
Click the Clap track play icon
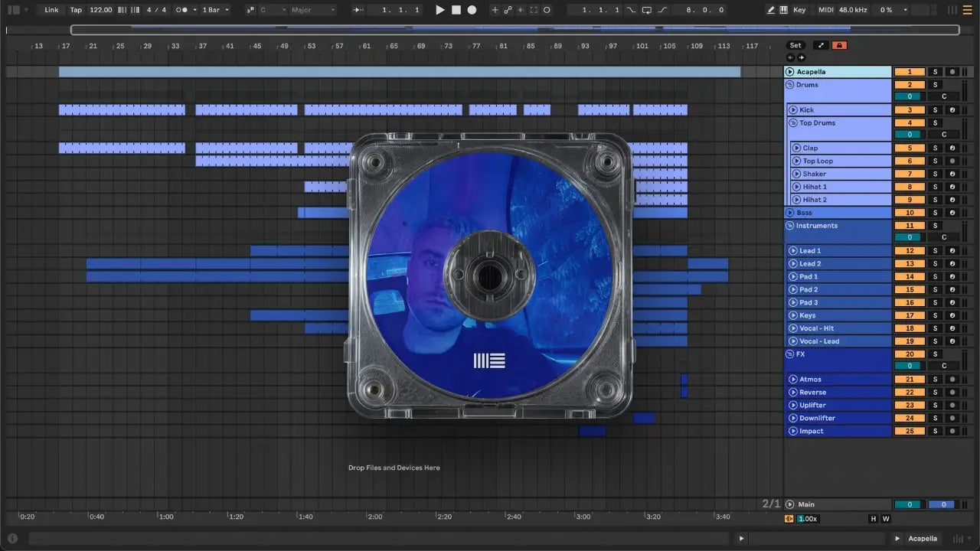[796, 148]
